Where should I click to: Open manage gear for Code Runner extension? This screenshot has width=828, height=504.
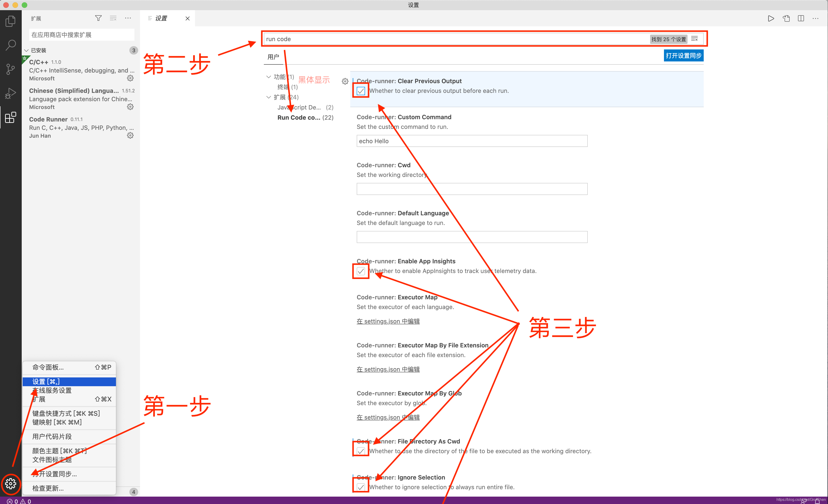coord(130,135)
